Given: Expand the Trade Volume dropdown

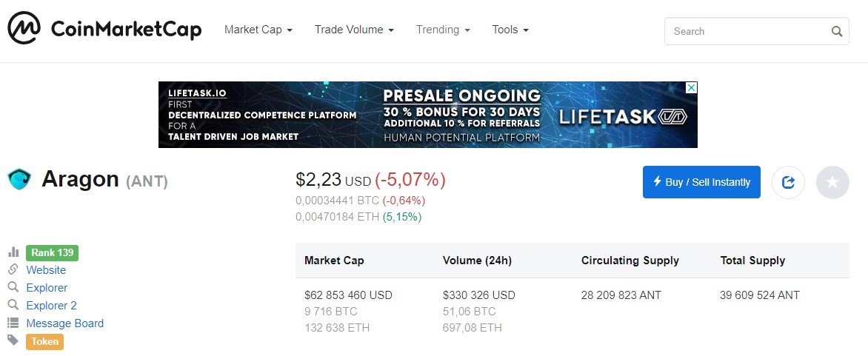Looking at the screenshot, I should pyautogui.click(x=354, y=30).
